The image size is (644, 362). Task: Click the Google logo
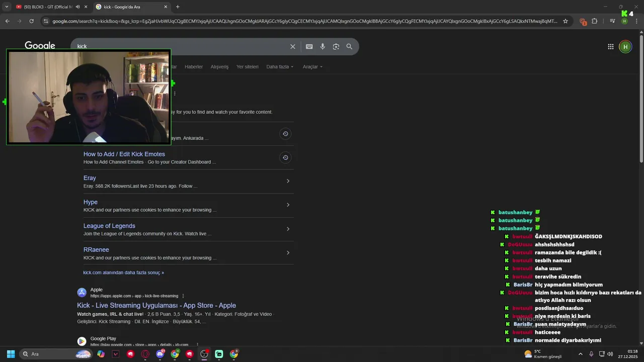[x=40, y=46]
